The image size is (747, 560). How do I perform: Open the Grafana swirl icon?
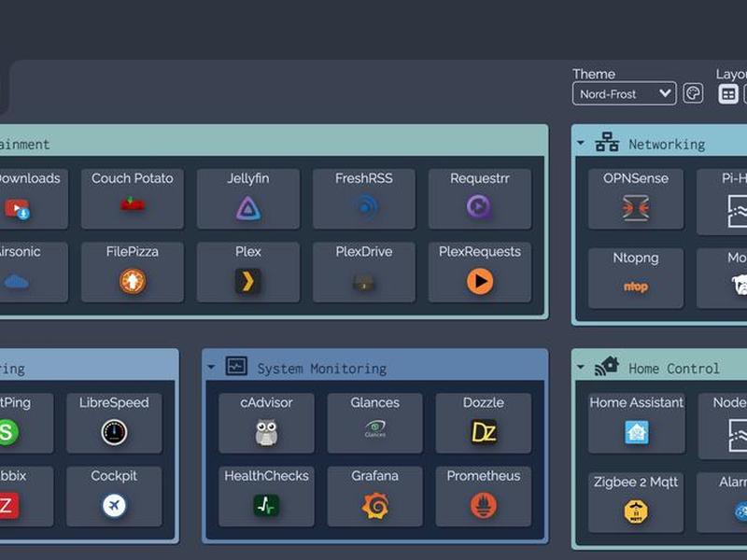(375, 506)
